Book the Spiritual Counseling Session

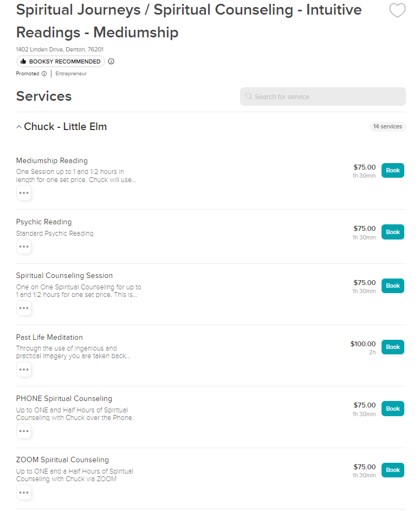click(392, 286)
